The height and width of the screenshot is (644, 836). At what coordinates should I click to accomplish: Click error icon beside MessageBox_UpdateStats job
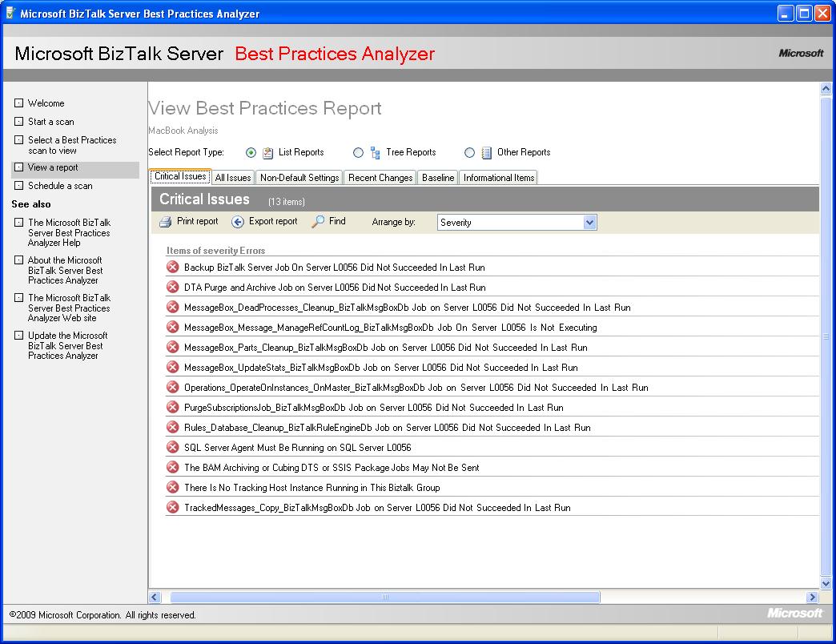173,368
